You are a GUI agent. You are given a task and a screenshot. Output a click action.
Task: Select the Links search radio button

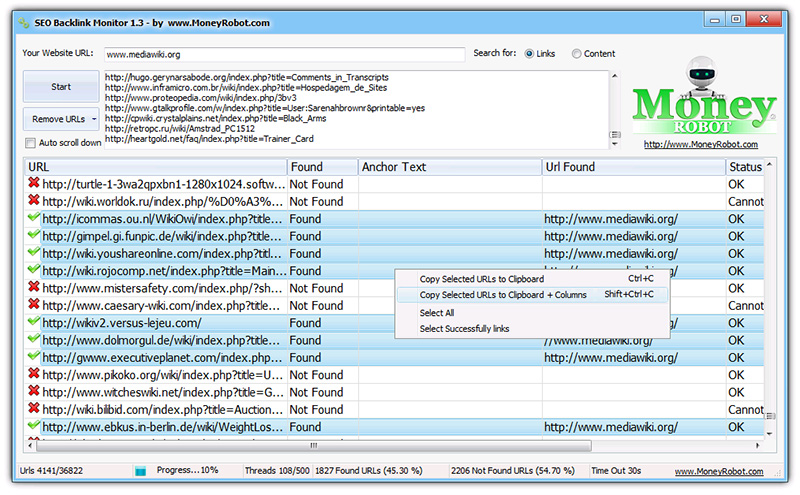(529, 54)
